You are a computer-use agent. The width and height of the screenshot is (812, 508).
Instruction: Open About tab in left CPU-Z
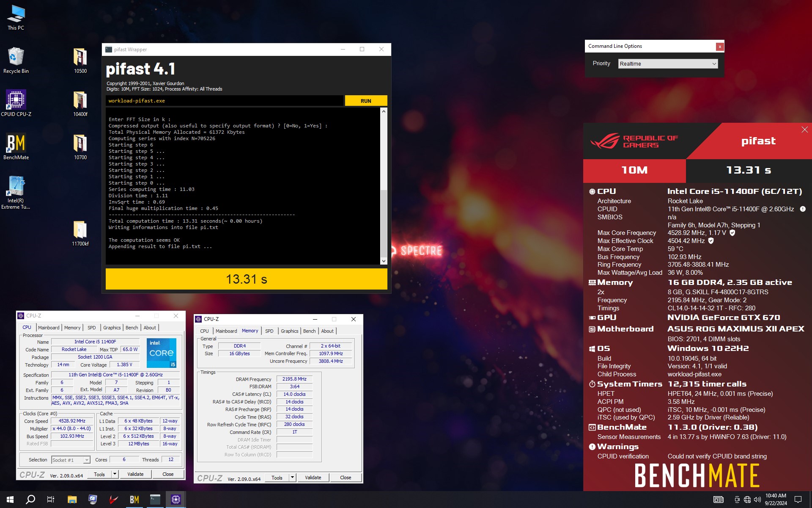tap(150, 328)
